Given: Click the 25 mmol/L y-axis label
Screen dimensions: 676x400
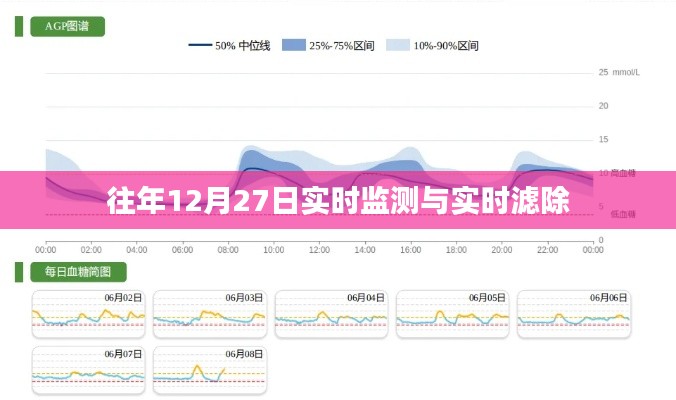Looking at the screenshot, I should (x=618, y=72).
